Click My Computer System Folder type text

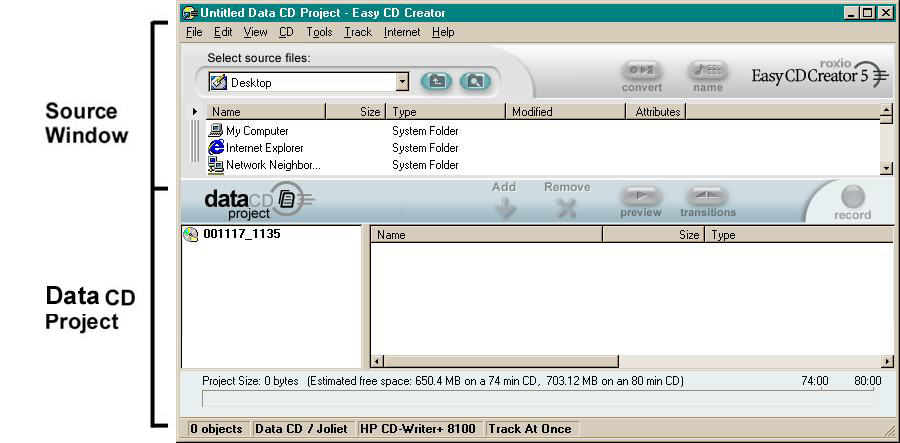point(425,131)
